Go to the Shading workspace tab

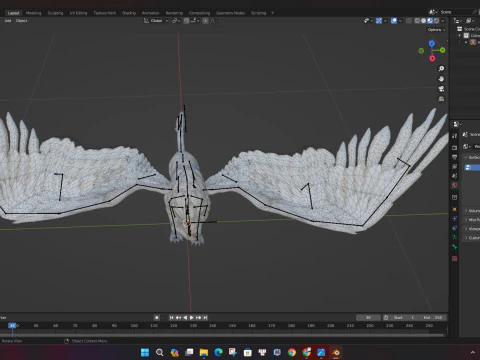click(x=129, y=13)
